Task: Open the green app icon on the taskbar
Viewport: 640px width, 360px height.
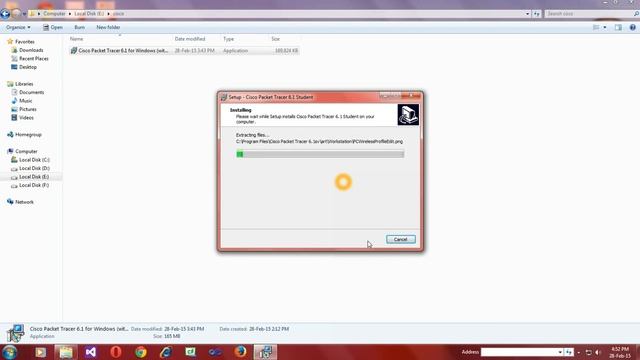Action: tap(191, 352)
